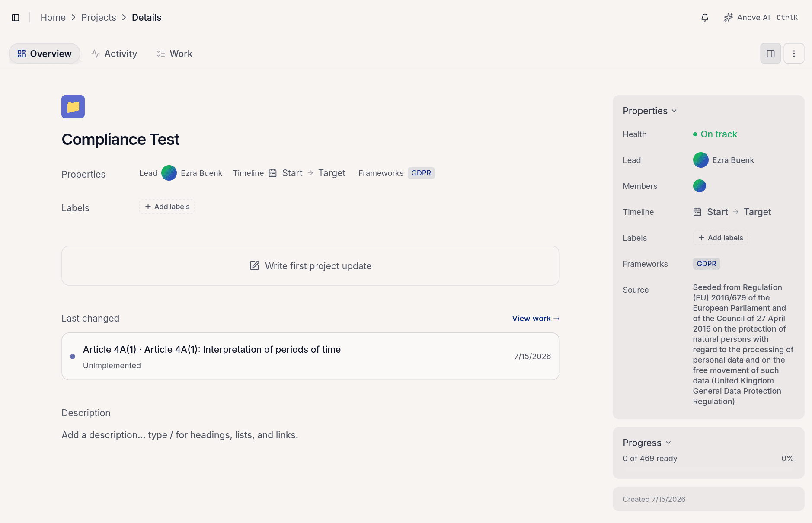Click 7/15/2026 date on Article item

(x=532, y=357)
